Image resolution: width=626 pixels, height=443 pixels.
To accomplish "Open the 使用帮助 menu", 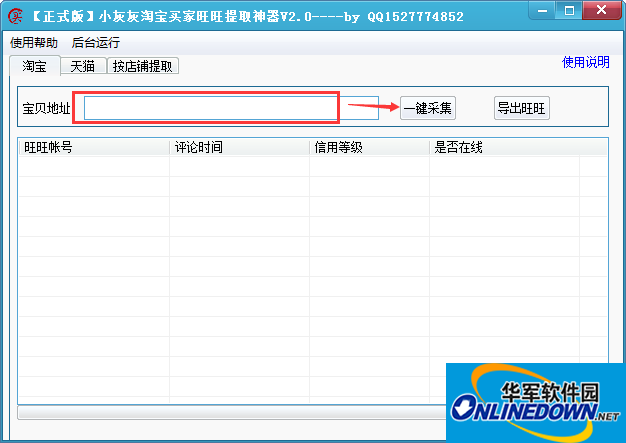I will (x=34, y=43).
